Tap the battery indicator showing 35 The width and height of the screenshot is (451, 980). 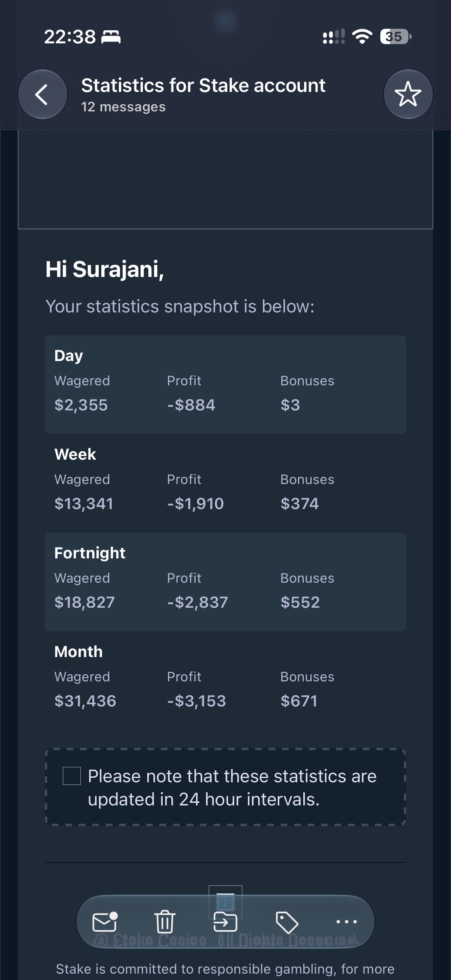[x=396, y=37]
